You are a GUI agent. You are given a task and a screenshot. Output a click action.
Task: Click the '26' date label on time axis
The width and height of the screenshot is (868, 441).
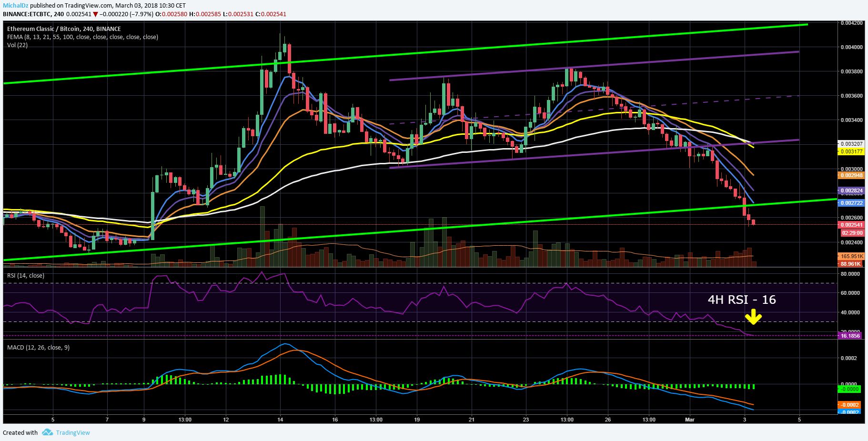point(608,420)
